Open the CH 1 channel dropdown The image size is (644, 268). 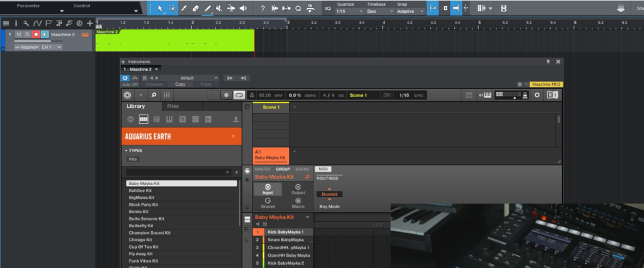[52, 48]
